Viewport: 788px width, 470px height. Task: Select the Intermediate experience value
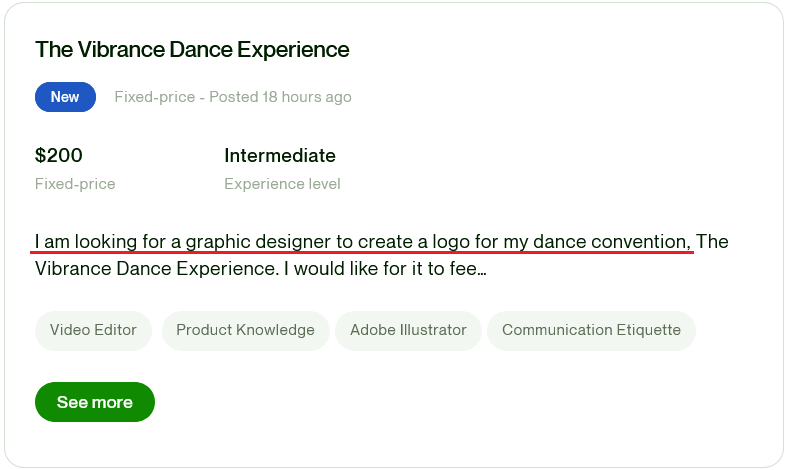coord(280,156)
